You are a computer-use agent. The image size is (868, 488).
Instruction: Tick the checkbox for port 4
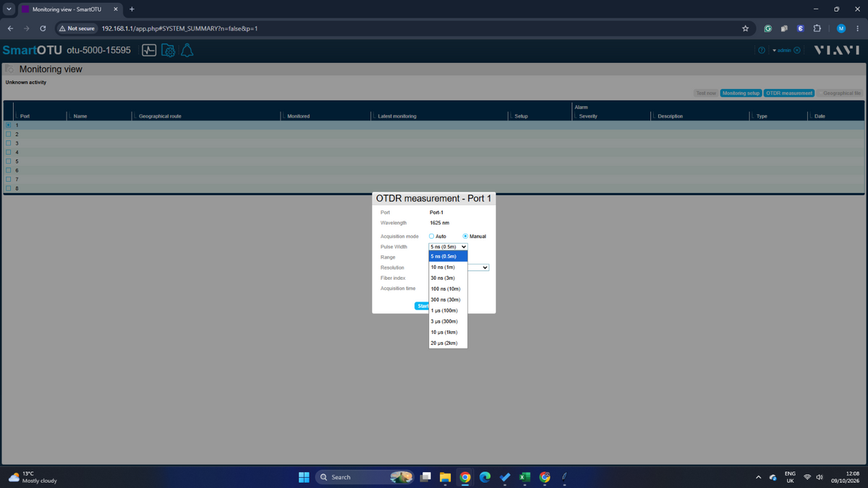pyautogui.click(x=9, y=153)
